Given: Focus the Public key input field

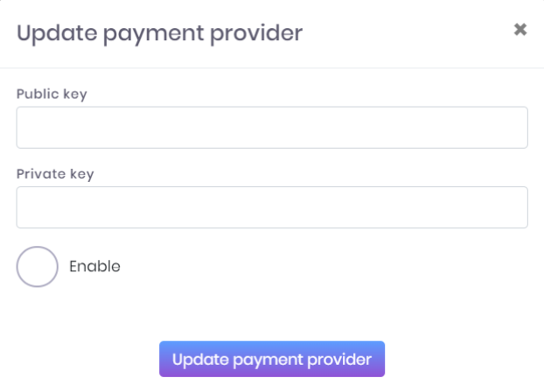Looking at the screenshot, I should pos(272,128).
